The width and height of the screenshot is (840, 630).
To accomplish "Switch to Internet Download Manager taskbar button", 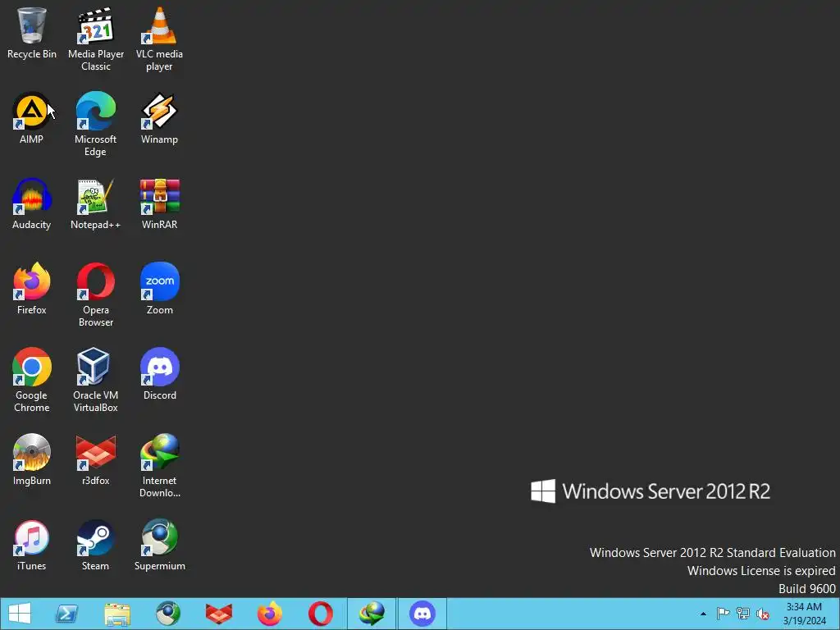I will coord(372,614).
